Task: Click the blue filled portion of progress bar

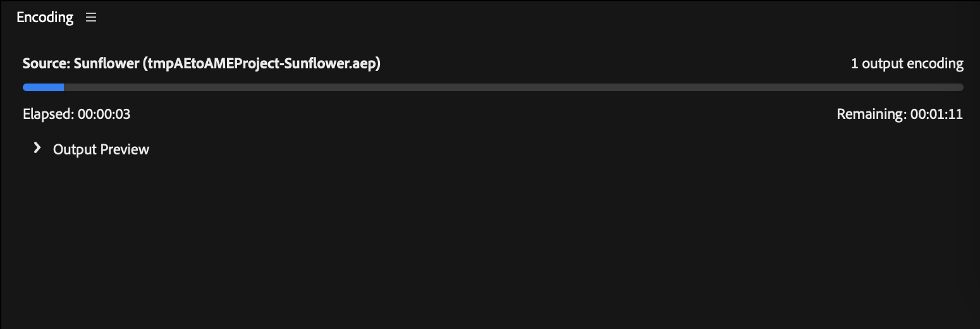Action: tap(44, 87)
